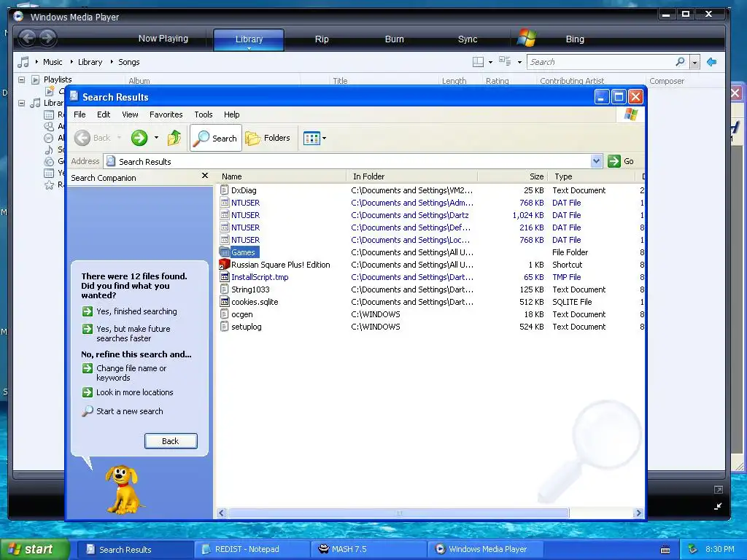Viewport: 747px width, 560px height.
Task: Sort results by In Folder column
Action: (x=411, y=176)
